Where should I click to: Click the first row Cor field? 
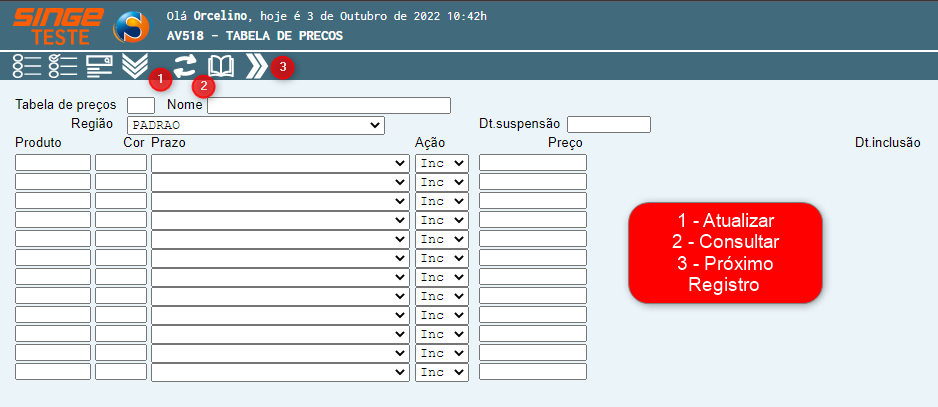tap(121, 163)
